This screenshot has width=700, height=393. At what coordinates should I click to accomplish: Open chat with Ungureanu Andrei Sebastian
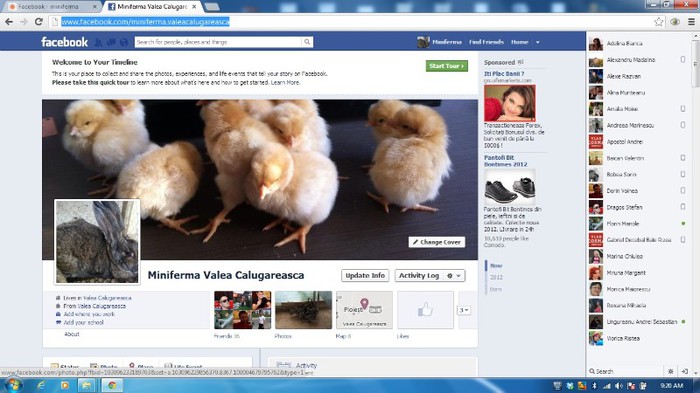point(638,322)
